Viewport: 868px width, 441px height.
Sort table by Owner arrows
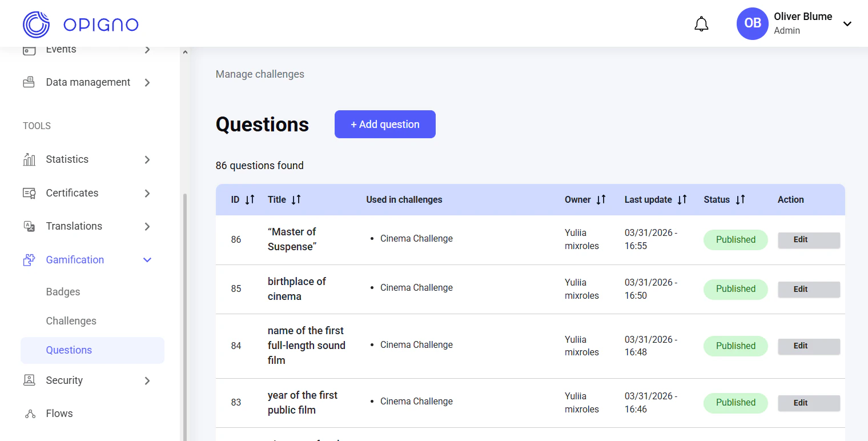click(601, 200)
